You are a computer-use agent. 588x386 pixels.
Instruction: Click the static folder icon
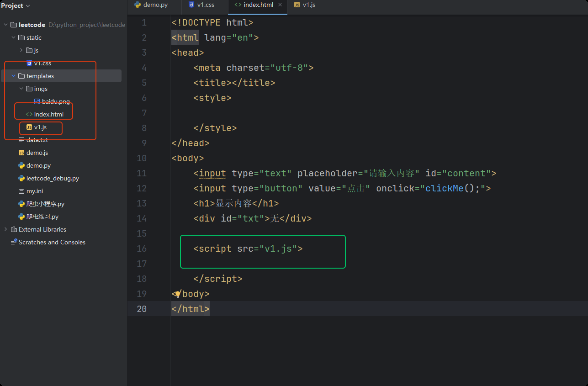[x=21, y=37]
